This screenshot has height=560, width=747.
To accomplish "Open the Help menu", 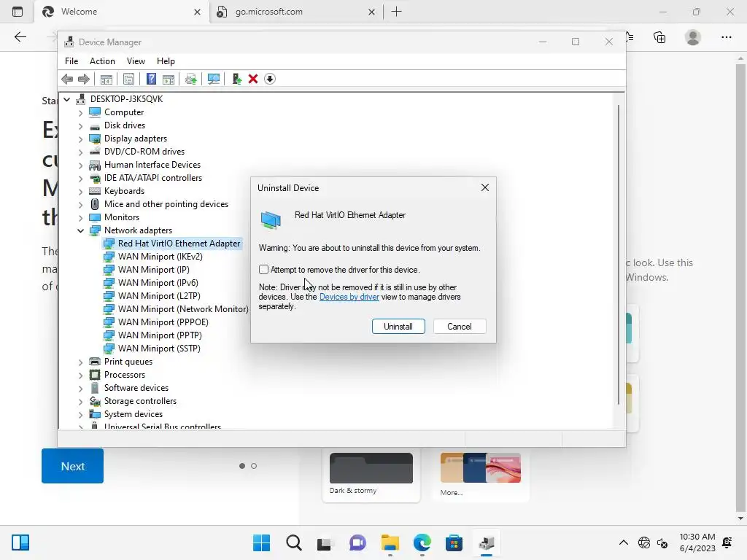I will point(166,61).
